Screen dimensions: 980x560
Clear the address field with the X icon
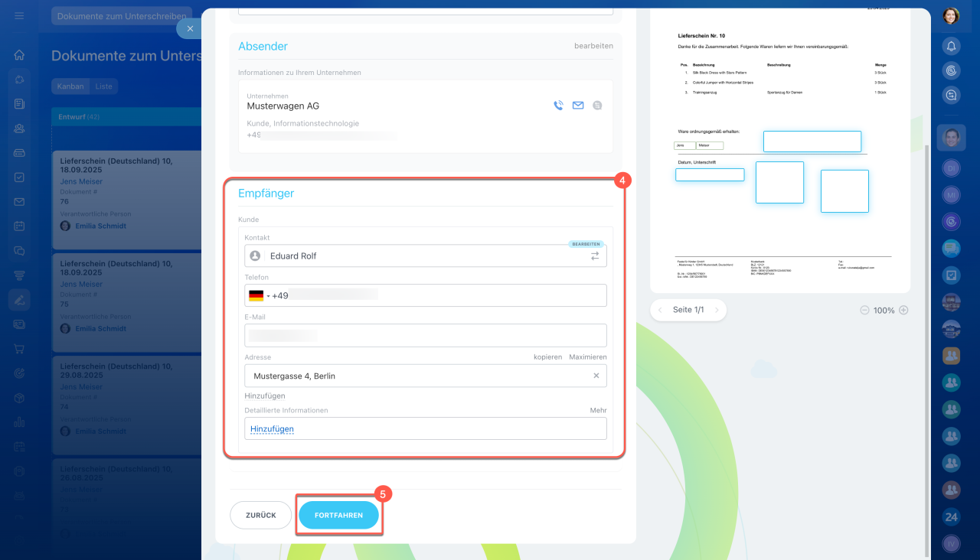click(x=596, y=376)
